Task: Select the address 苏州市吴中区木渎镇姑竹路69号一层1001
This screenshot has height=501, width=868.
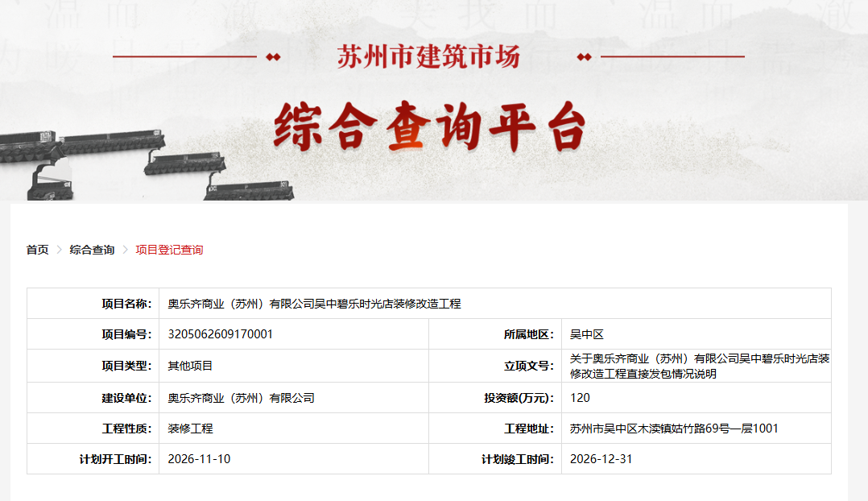Action: tap(674, 429)
